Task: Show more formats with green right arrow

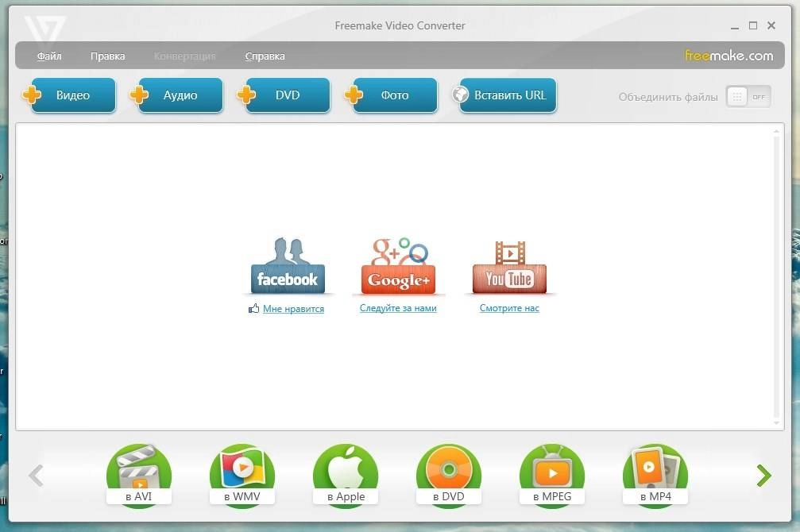Action: pyautogui.click(x=763, y=476)
